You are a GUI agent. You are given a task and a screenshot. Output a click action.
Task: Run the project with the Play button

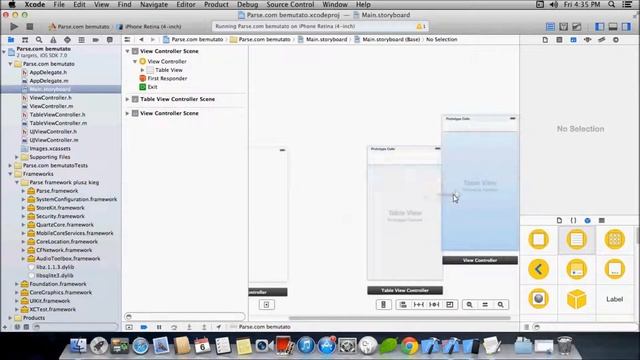(x=14, y=27)
